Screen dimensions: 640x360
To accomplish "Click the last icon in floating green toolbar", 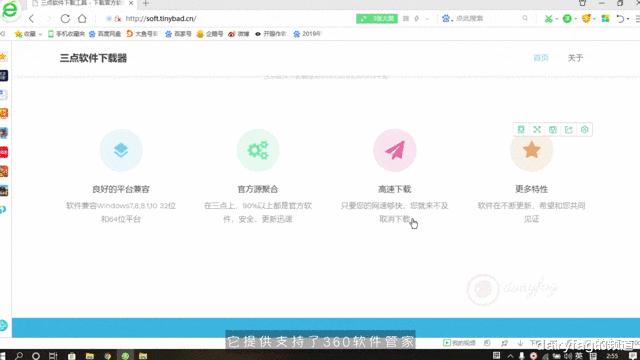I will point(584,130).
